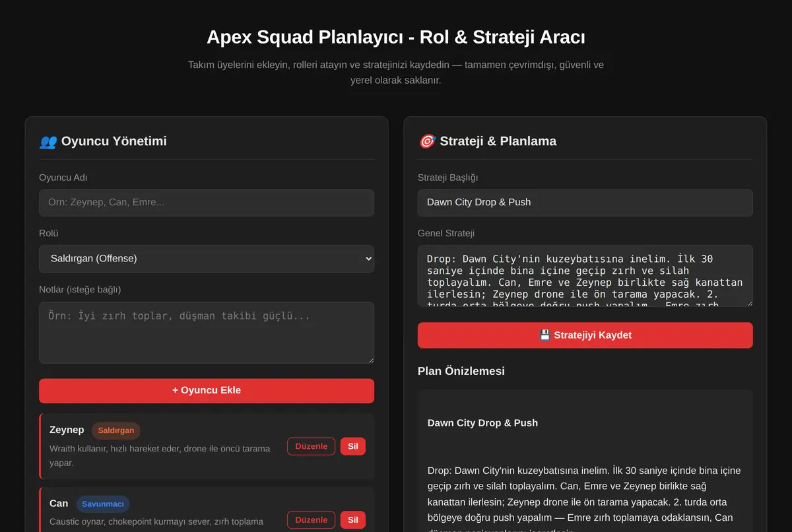The height and width of the screenshot is (532, 792).
Task: Click into the Genel Strateji textarea
Action: [585, 276]
